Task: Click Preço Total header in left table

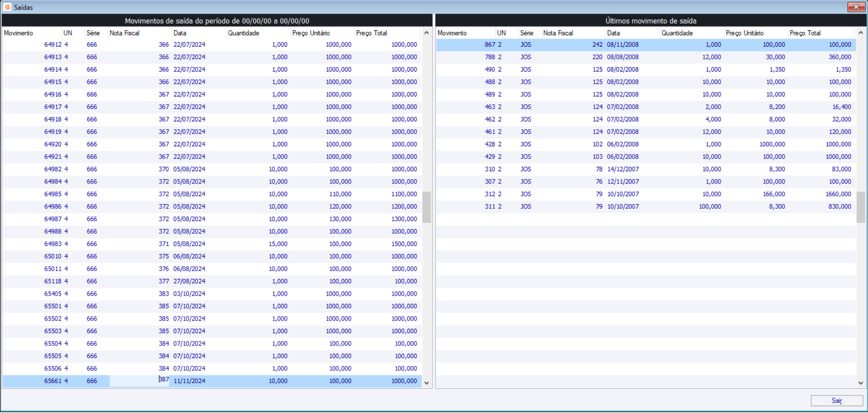Action: click(x=388, y=33)
